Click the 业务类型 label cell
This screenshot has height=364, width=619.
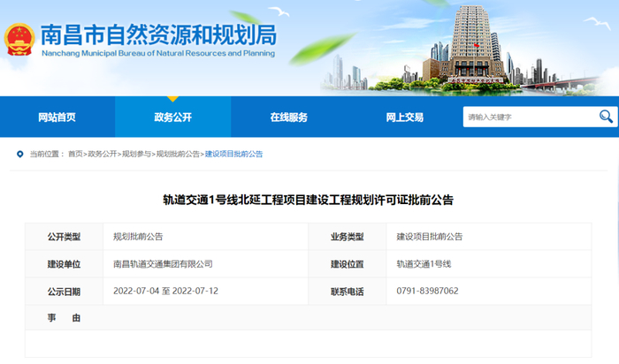(x=347, y=237)
